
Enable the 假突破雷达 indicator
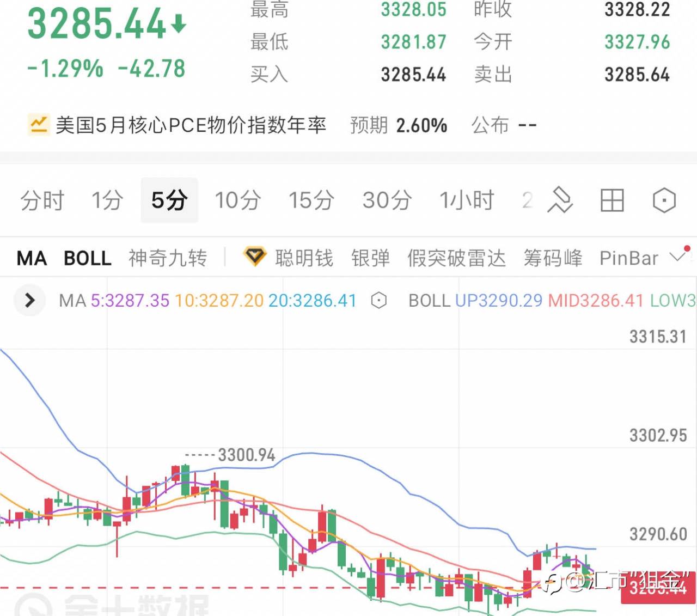coord(456,258)
